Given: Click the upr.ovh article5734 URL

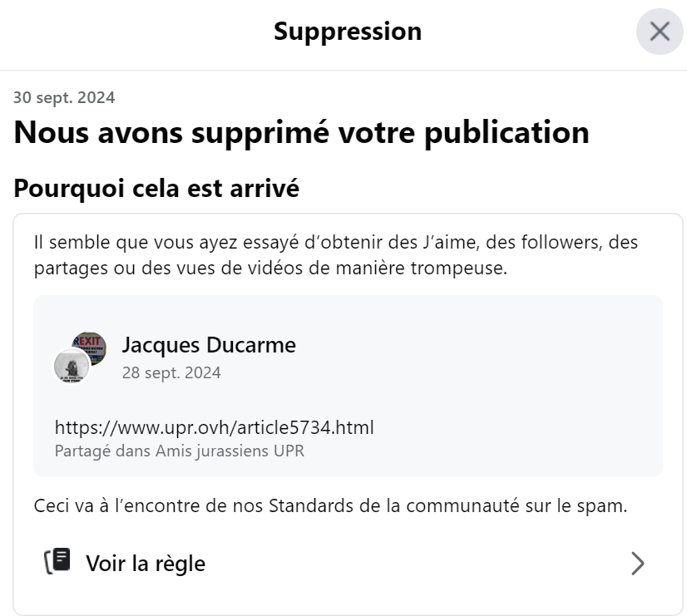Looking at the screenshot, I should [215, 428].
